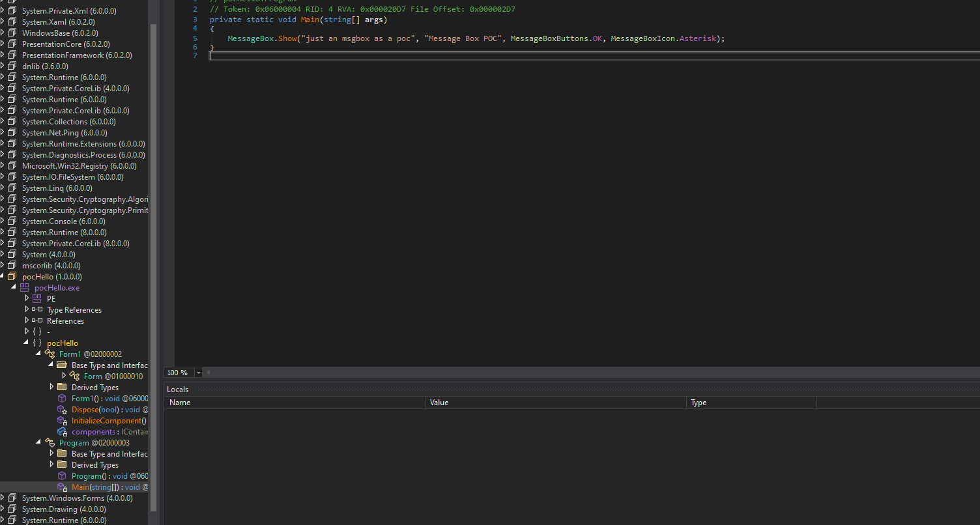Click the System.Drawing assembly icon

[x=12, y=509]
